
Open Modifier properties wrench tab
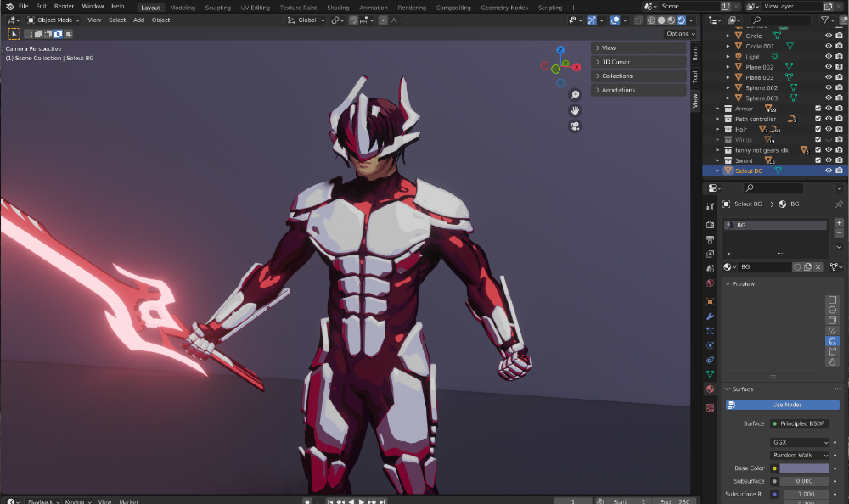click(x=710, y=316)
